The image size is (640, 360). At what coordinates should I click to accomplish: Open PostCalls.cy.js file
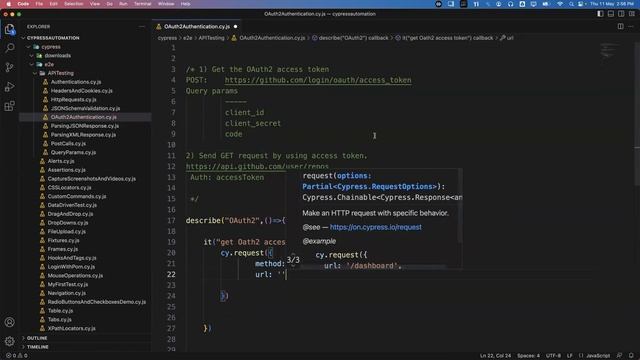[68, 144]
